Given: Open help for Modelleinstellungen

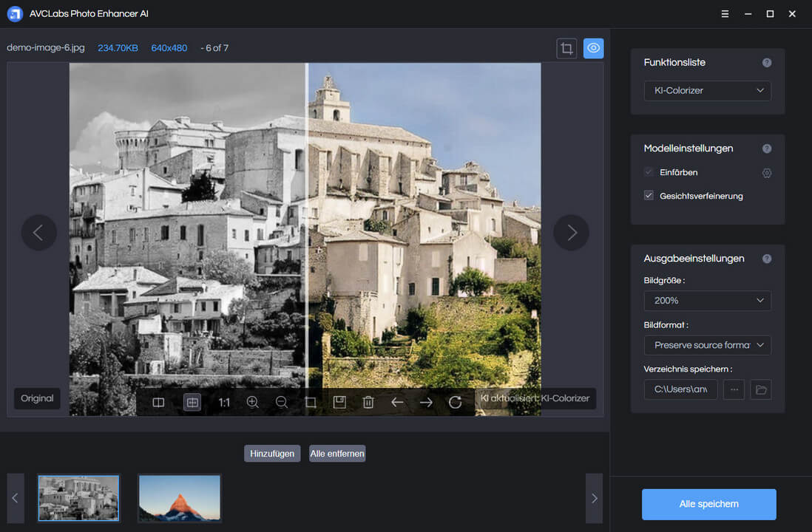Looking at the screenshot, I should pyautogui.click(x=767, y=149).
